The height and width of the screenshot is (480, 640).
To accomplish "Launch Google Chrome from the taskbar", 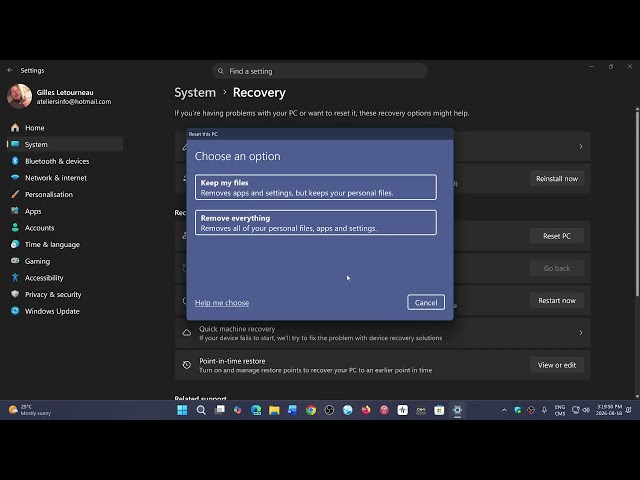I will (x=311, y=410).
